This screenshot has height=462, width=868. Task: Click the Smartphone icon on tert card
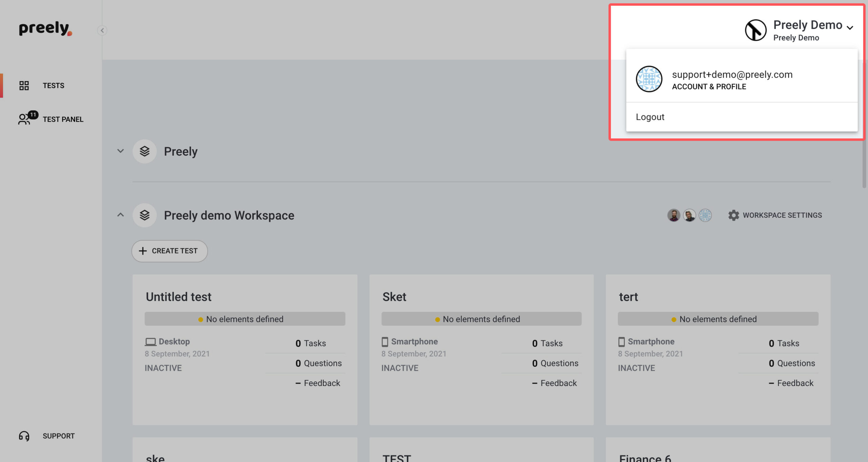[x=621, y=342]
